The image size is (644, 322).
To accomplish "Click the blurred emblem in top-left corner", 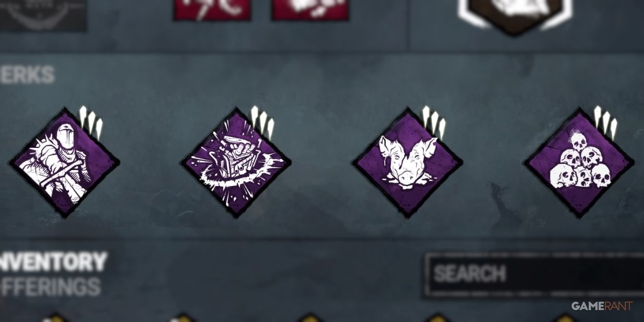I will pyautogui.click(x=43, y=14).
